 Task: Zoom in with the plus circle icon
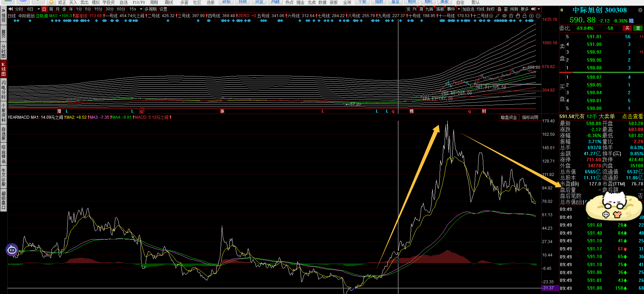coord(531,16)
